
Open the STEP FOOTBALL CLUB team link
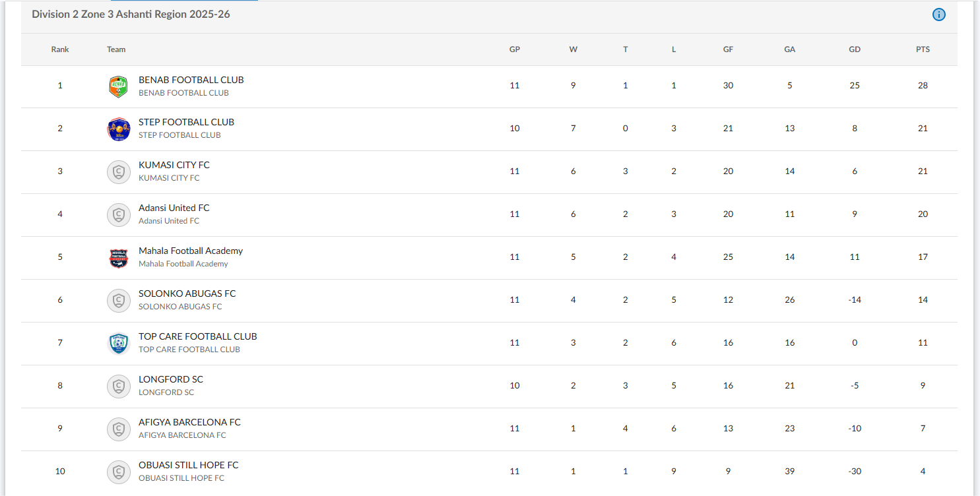tap(186, 122)
